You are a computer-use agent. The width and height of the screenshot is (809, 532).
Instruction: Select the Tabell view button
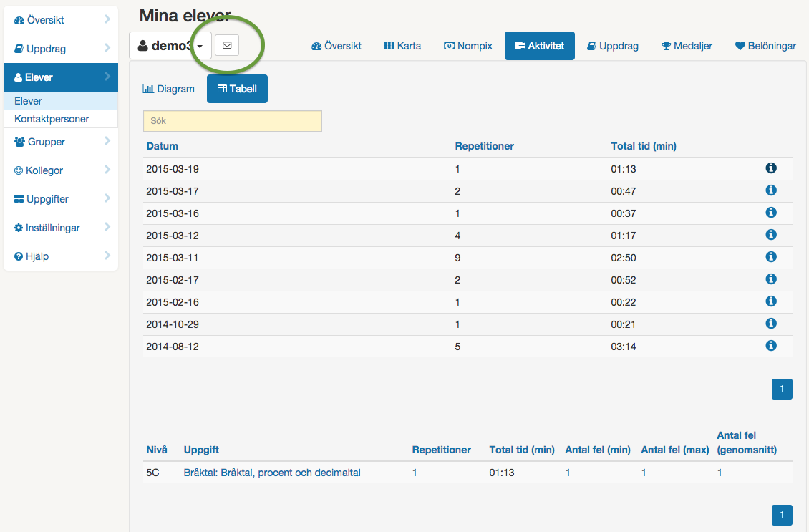[x=237, y=89]
